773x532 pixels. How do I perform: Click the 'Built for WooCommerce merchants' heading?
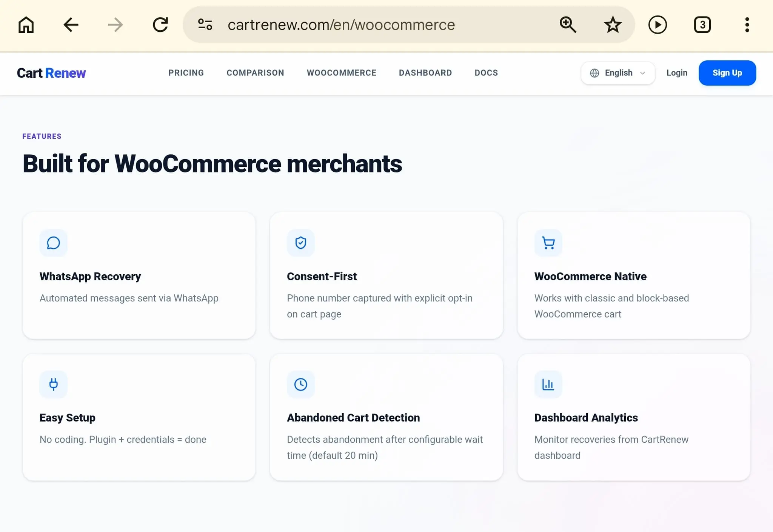(212, 164)
